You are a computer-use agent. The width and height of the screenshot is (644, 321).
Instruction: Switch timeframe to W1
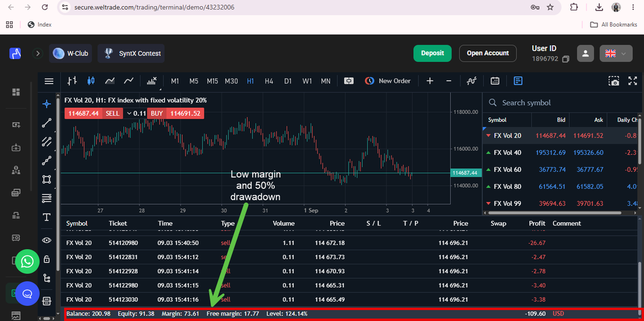click(307, 81)
